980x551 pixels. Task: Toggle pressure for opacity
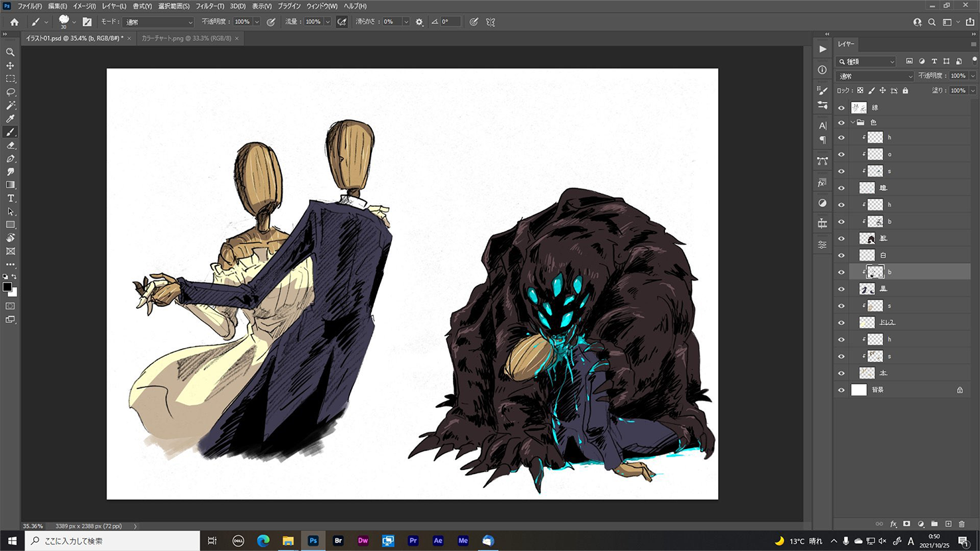(271, 22)
